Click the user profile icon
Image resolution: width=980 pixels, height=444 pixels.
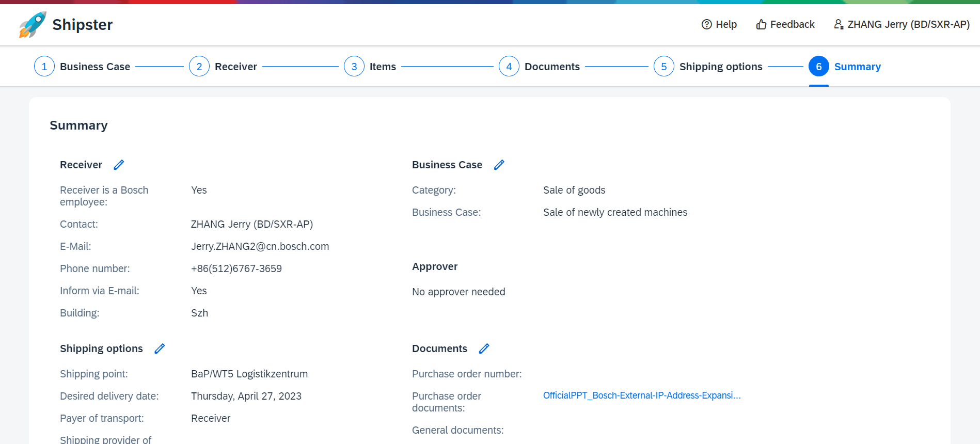pos(839,24)
